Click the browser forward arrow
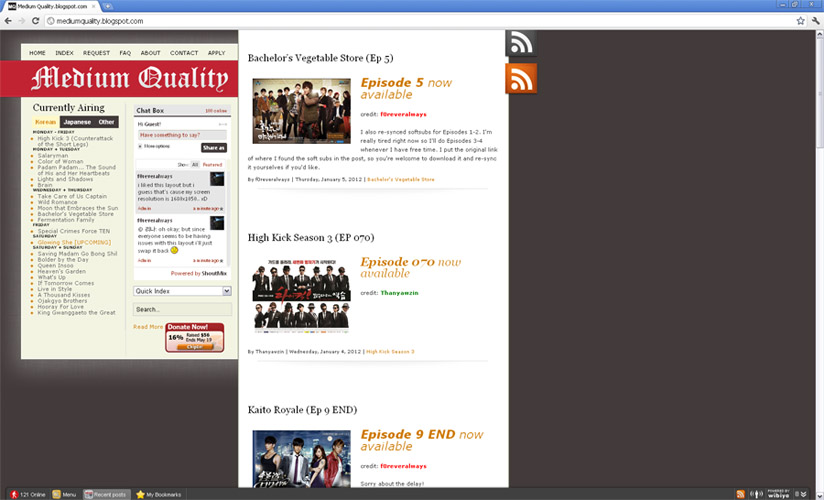Screen dimensions: 824x500 (22, 21)
